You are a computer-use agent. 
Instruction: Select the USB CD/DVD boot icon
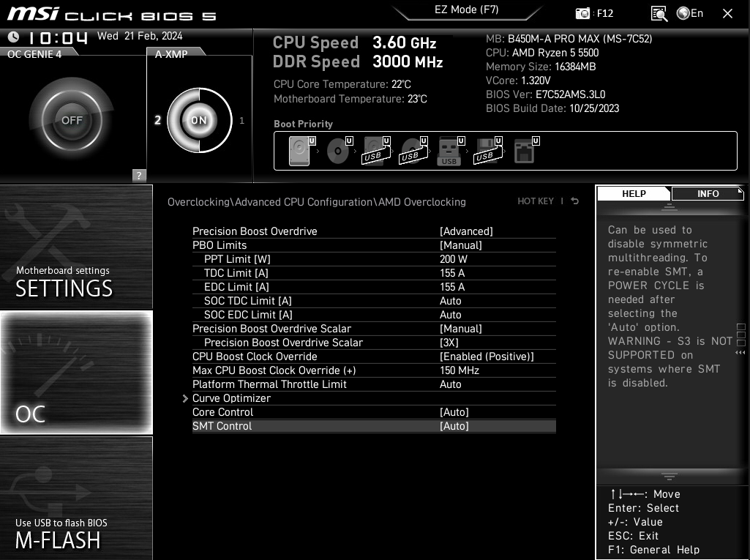point(413,151)
